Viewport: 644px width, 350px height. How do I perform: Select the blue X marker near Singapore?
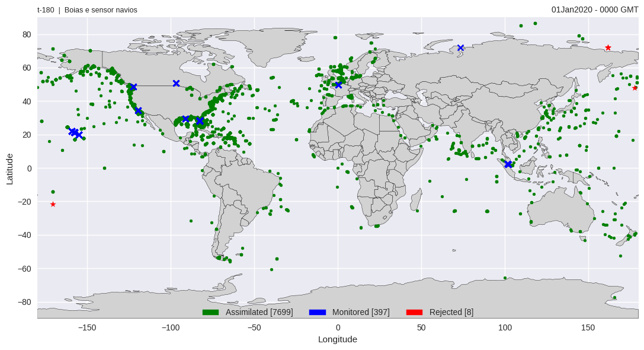coord(508,164)
